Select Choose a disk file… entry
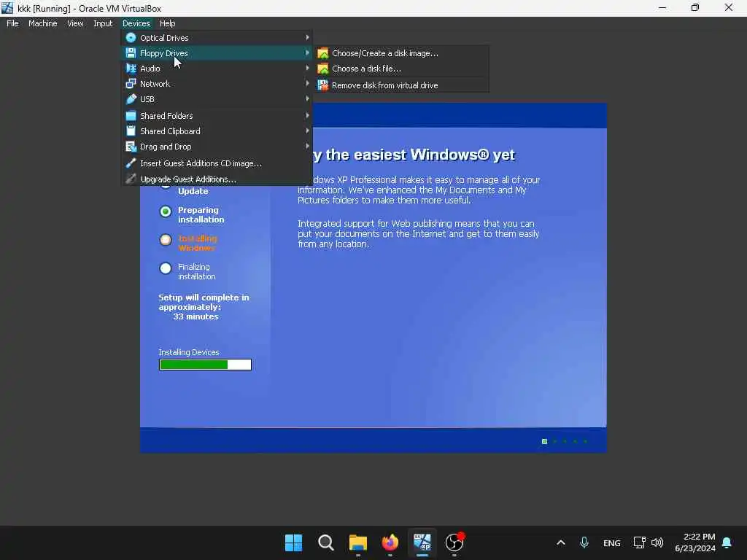 click(402, 69)
